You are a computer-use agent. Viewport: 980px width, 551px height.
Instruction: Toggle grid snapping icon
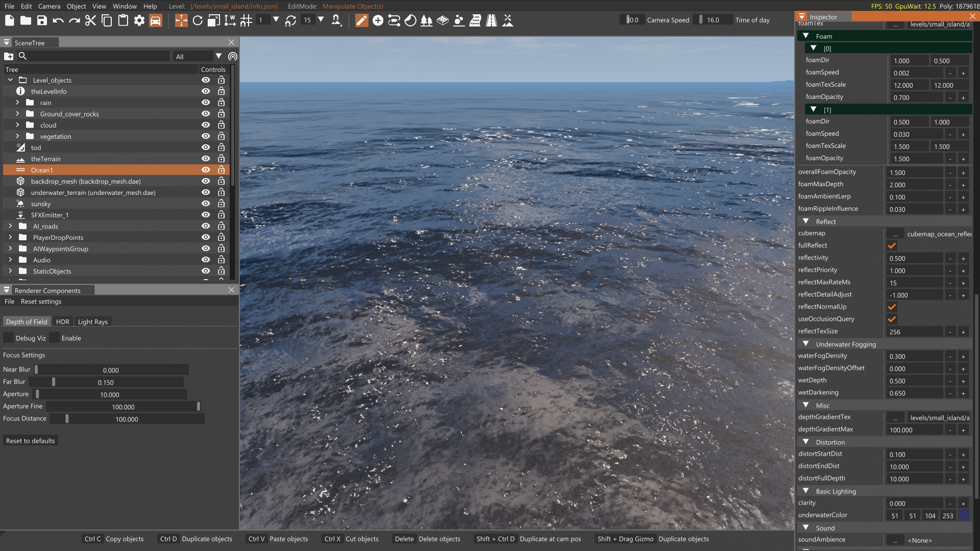tap(246, 20)
